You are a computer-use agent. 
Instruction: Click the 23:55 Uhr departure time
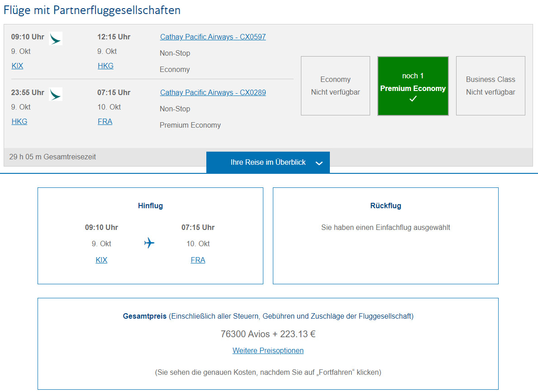28,92
